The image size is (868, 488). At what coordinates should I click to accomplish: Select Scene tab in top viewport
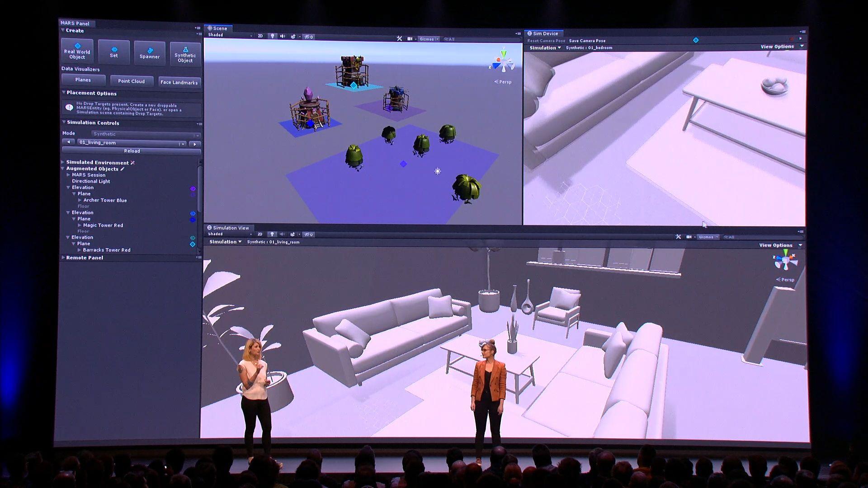point(219,28)
